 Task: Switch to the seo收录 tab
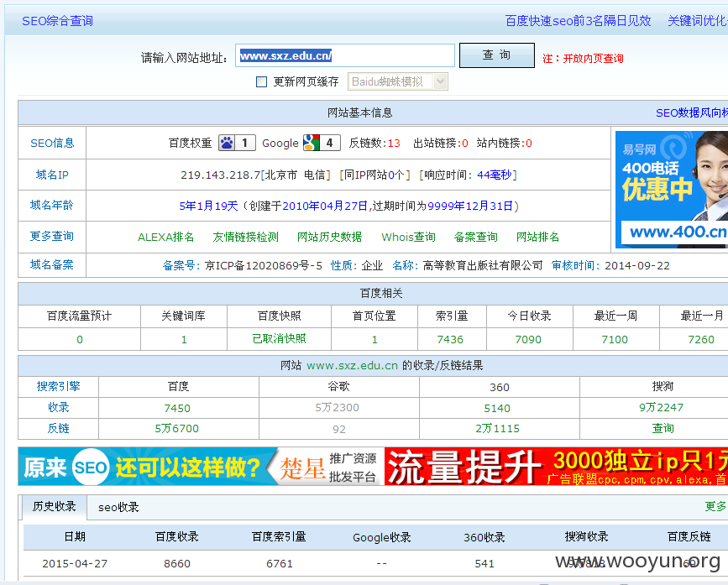(118, 507)
